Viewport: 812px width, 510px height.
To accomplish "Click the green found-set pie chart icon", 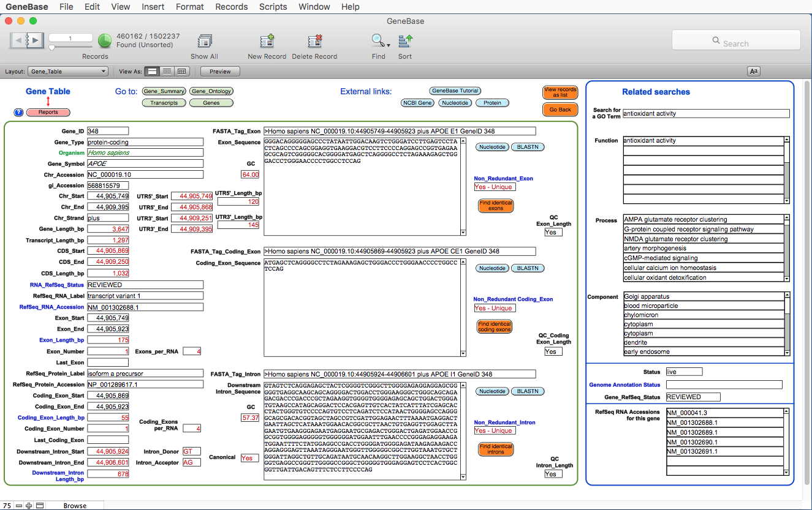I will coord(105,40).
